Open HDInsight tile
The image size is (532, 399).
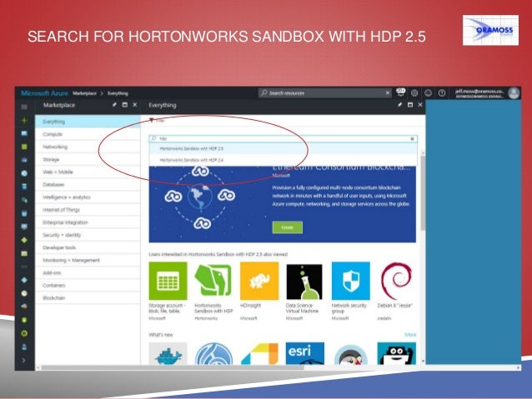point(259,292)
